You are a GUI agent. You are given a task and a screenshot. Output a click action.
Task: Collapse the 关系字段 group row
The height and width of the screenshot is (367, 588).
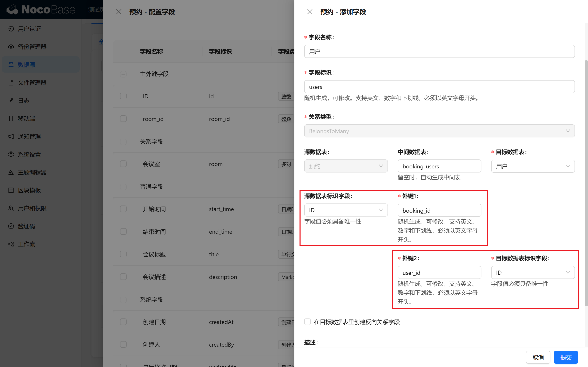[x=123, y=142]
